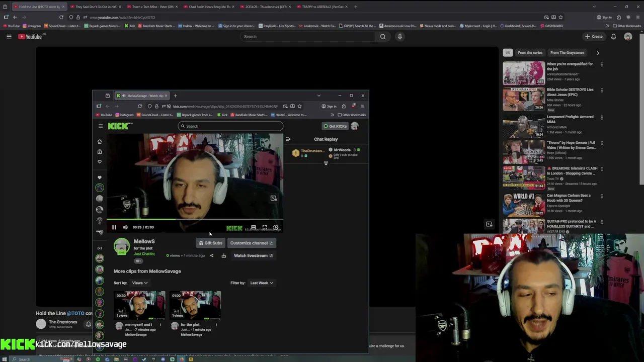
Task: Start YouTube voice search microphone
Action: [x=400, y=37]
